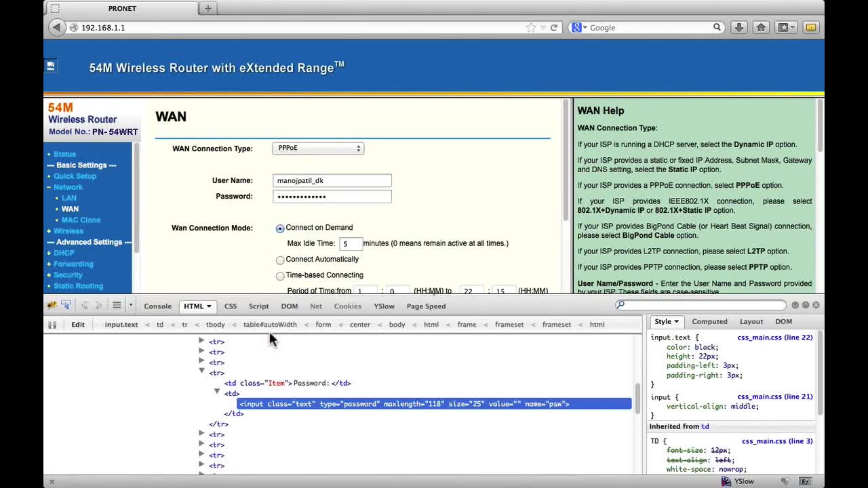Click the Firebug search magnifier icon

620,305
